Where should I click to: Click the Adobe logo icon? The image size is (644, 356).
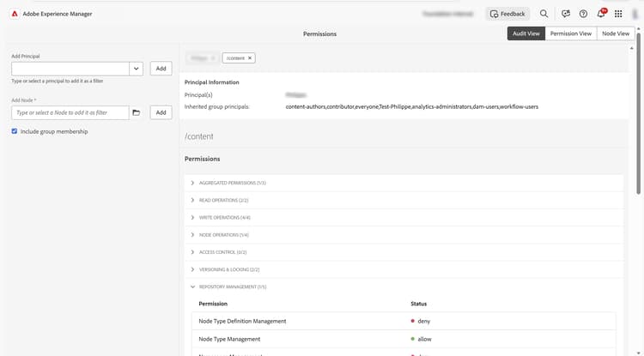point(15,14)
